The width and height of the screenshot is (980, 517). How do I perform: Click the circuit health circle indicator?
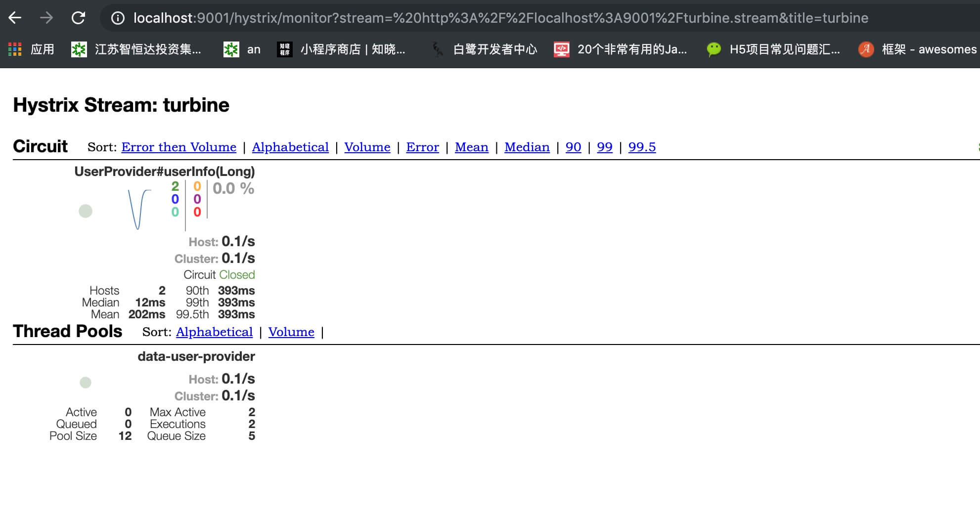click(x=86, y=211)
